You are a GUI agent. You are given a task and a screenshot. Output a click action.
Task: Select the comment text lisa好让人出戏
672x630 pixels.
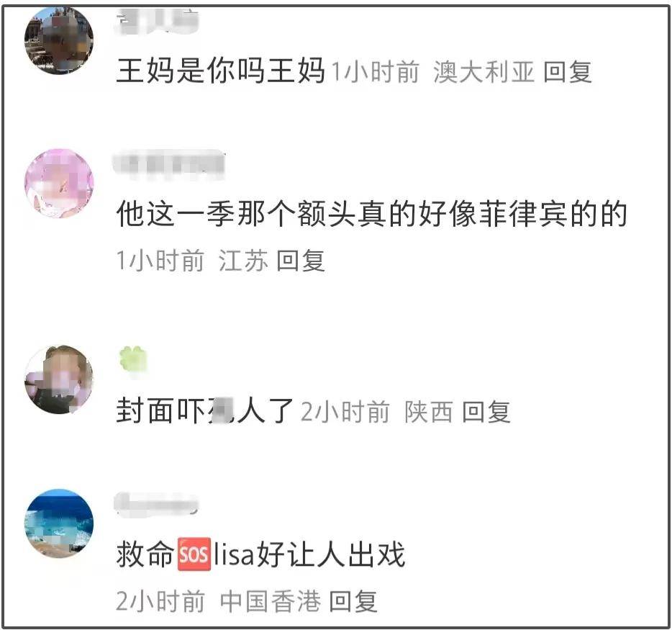(310, 554)
